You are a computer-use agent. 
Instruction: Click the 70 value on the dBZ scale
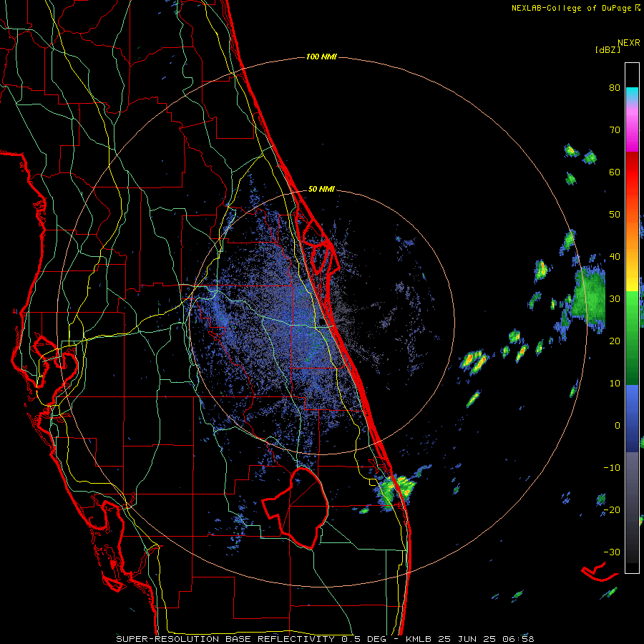615,130
